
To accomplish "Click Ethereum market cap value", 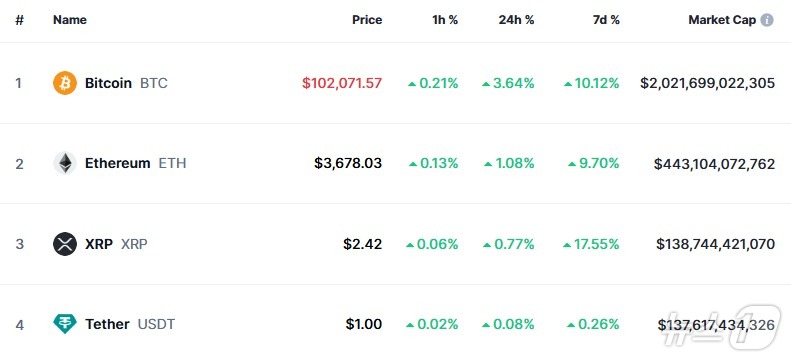I will (x=714, y=163).
